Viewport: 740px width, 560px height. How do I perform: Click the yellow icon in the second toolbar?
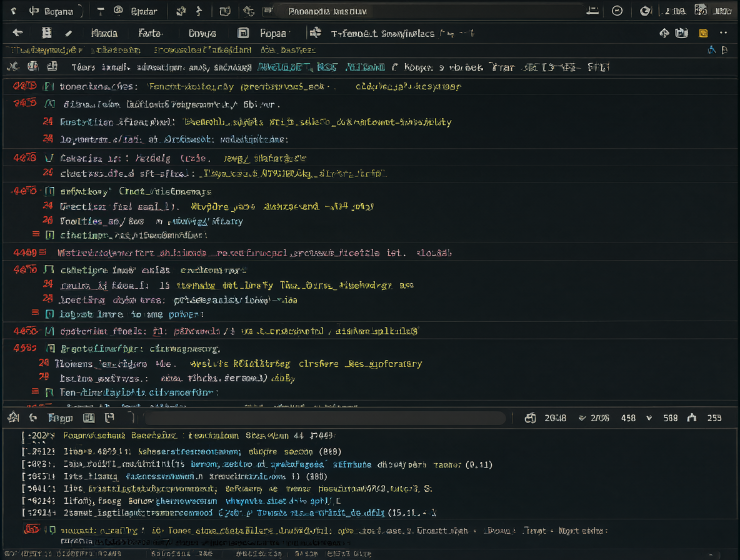click(703, 33)
